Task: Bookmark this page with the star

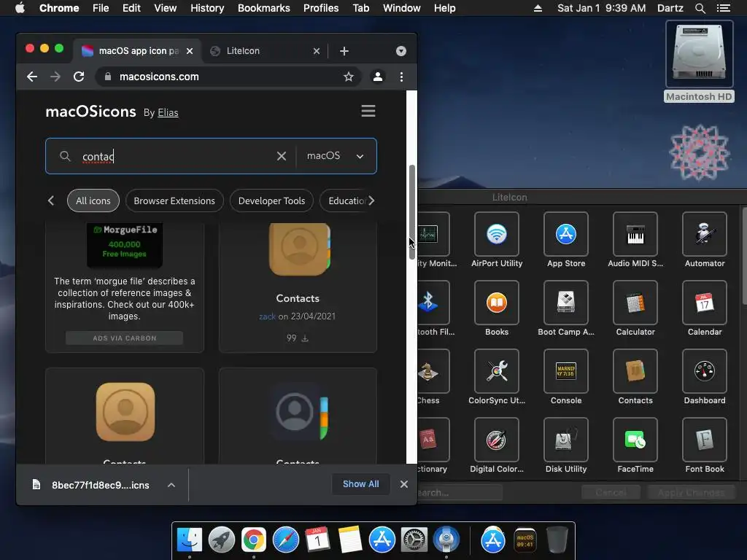Action: (349, 77)
